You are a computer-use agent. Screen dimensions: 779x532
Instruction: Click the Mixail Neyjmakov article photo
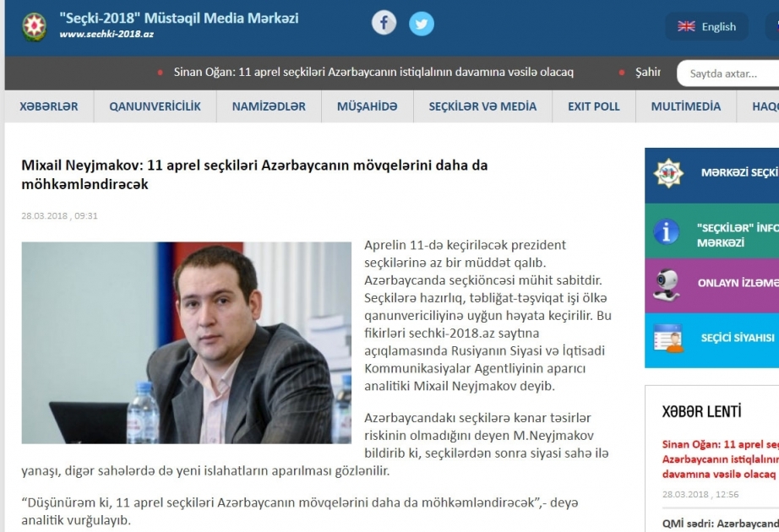(187, 343)
